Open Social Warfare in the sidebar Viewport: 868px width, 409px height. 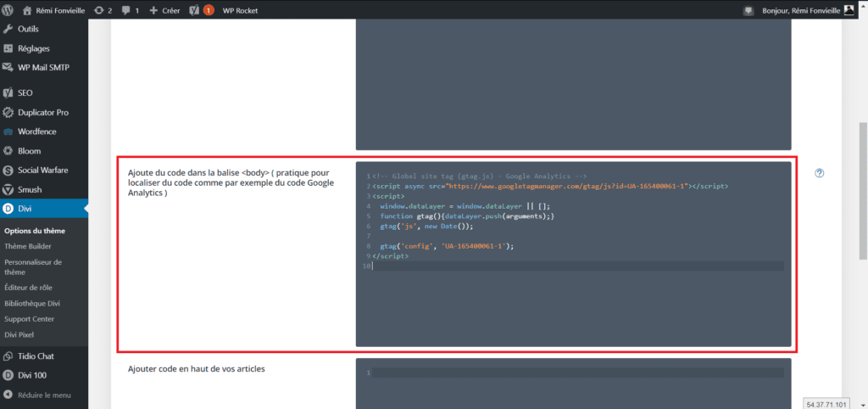44,171
